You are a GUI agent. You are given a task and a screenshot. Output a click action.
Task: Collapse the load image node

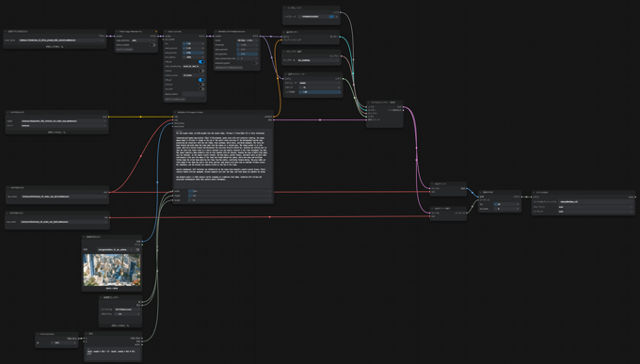click(84, 237)
